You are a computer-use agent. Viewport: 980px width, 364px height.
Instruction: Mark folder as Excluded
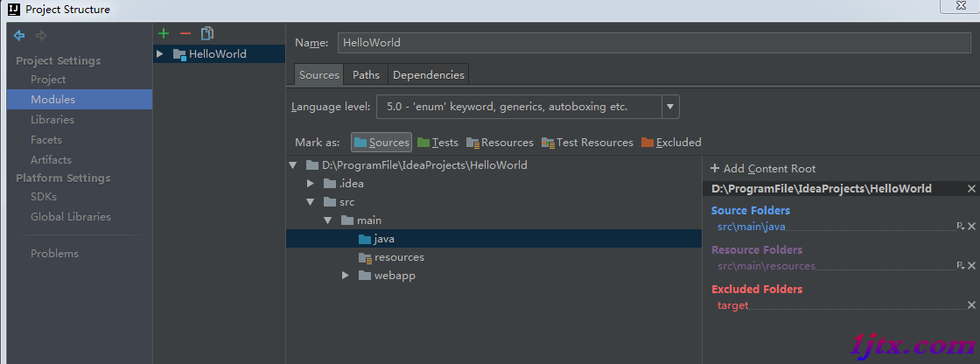[x=671, y=143]
